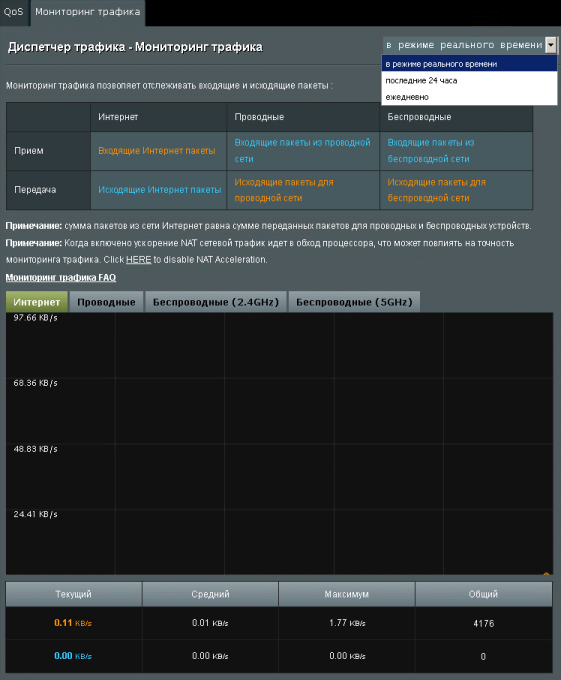
Task: Switch to the Проводные graph tab
Action: click(106, 302)
